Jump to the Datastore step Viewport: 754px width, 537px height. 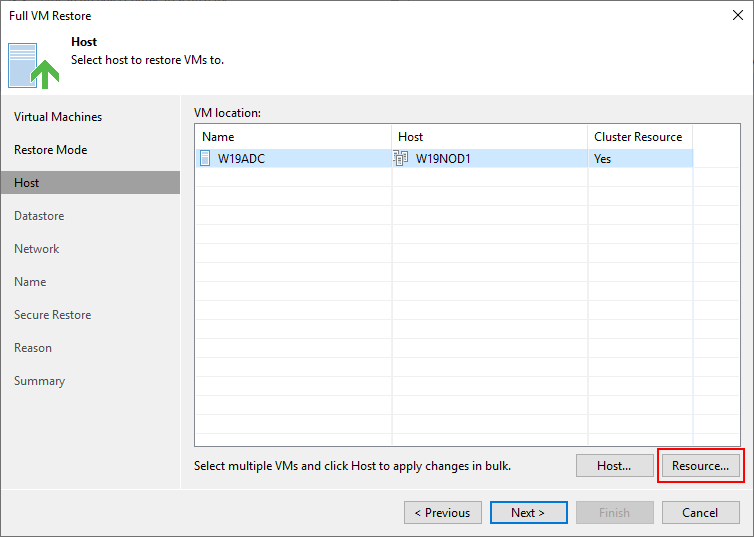coord(39,216)
